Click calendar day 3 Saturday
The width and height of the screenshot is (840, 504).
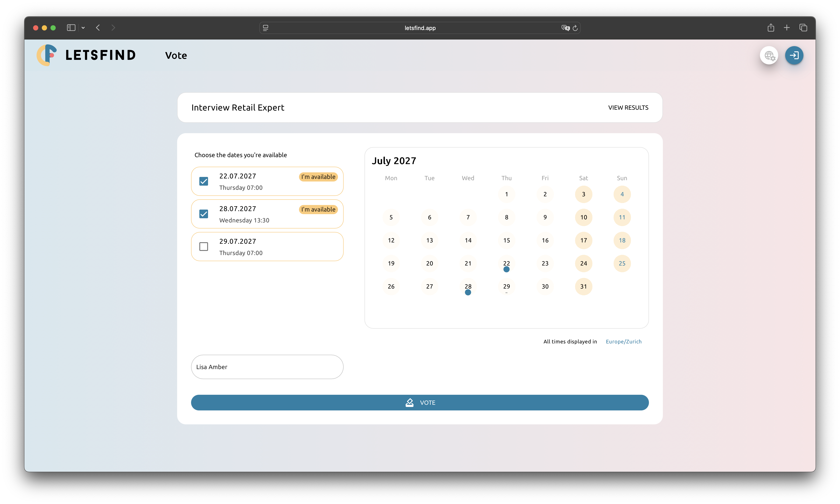click(584, 194)
